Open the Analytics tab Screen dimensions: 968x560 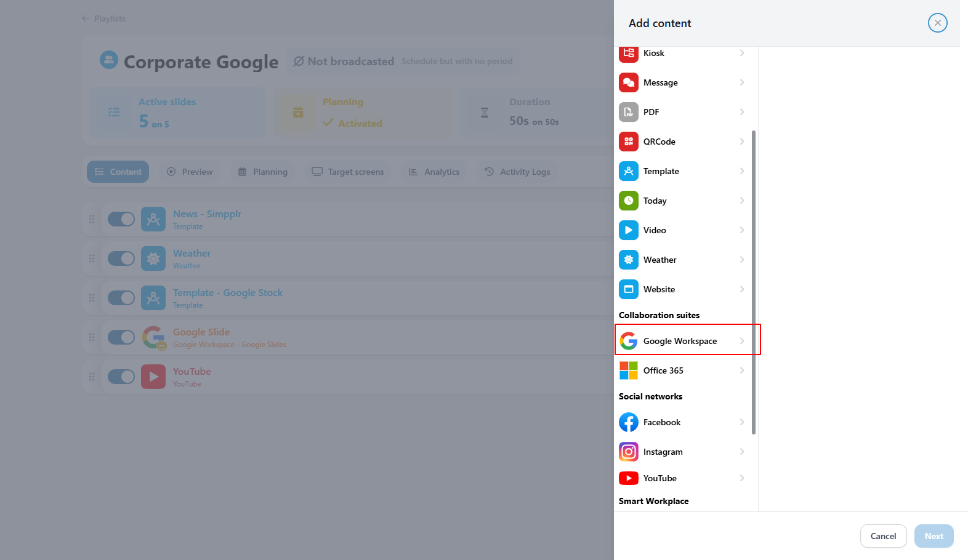[x=434, y=172]
